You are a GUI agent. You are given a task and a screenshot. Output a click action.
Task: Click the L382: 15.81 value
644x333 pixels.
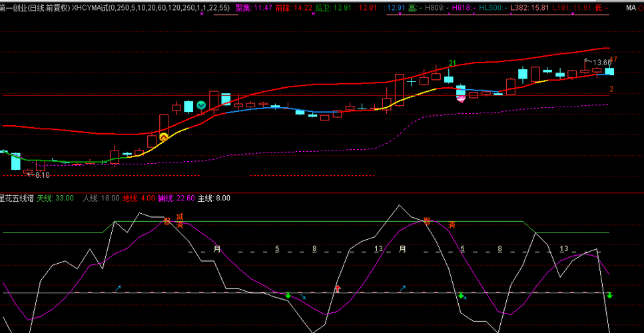click(x=529, y=7)
